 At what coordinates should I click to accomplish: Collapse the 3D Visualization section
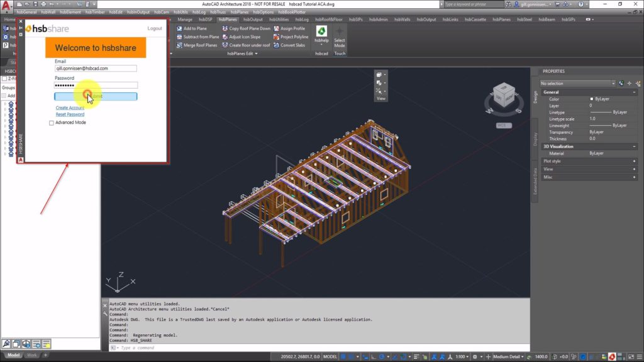pos(634,146)
